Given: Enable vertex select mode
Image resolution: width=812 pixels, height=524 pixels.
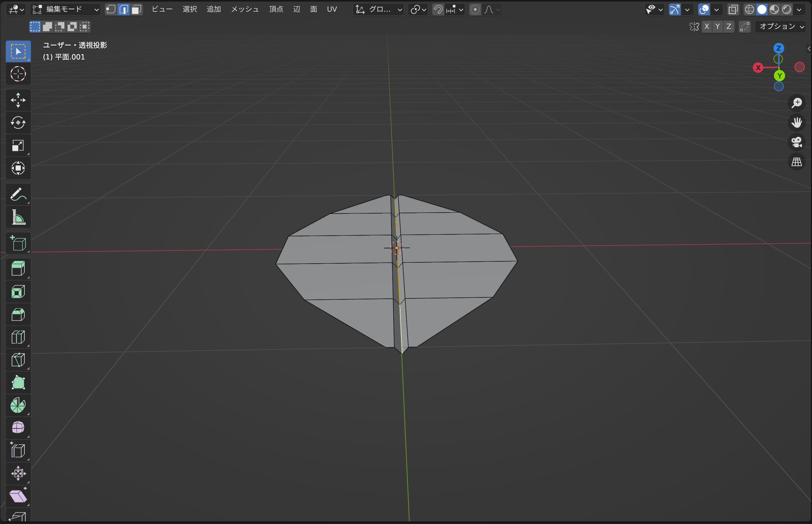Looking at the screenshot, I should pyautogui.click(x=111, y=9).
